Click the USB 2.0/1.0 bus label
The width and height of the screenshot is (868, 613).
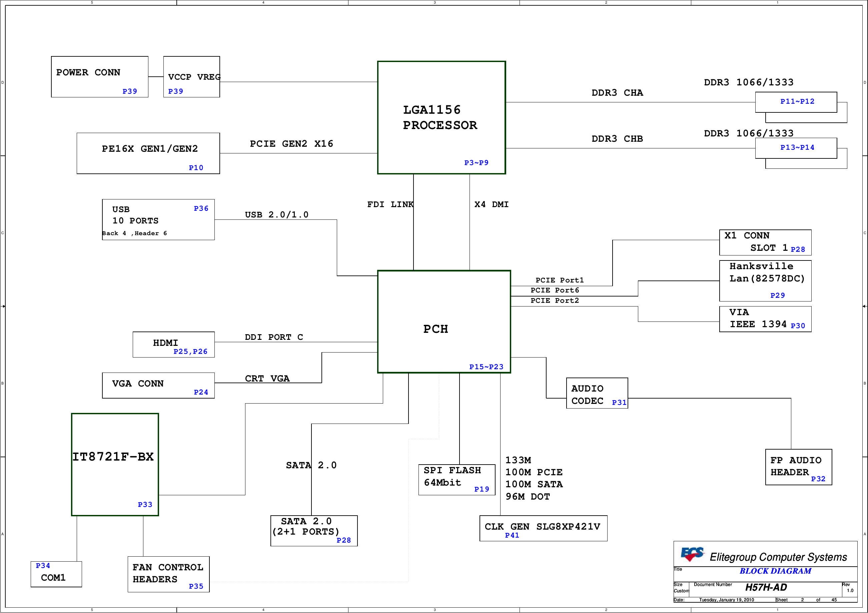tap(277, 214)
